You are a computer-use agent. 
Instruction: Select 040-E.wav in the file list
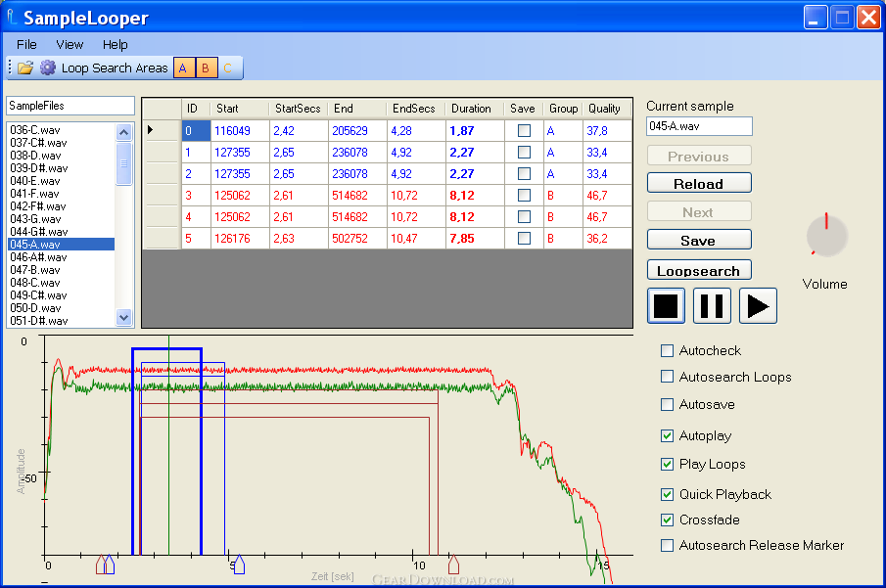coord(61,181)
